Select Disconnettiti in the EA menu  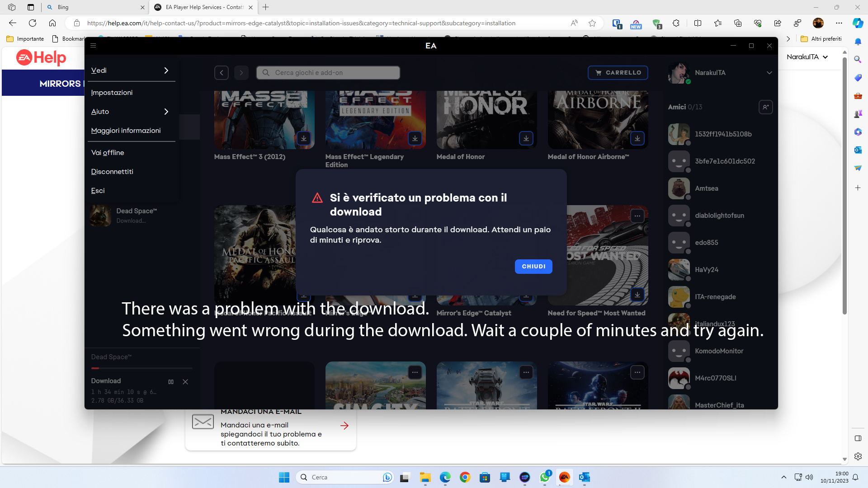click(x=112, y=172)
